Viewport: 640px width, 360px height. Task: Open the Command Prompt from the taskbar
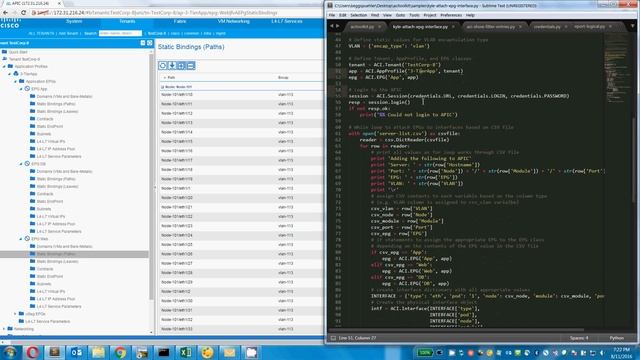164,352
